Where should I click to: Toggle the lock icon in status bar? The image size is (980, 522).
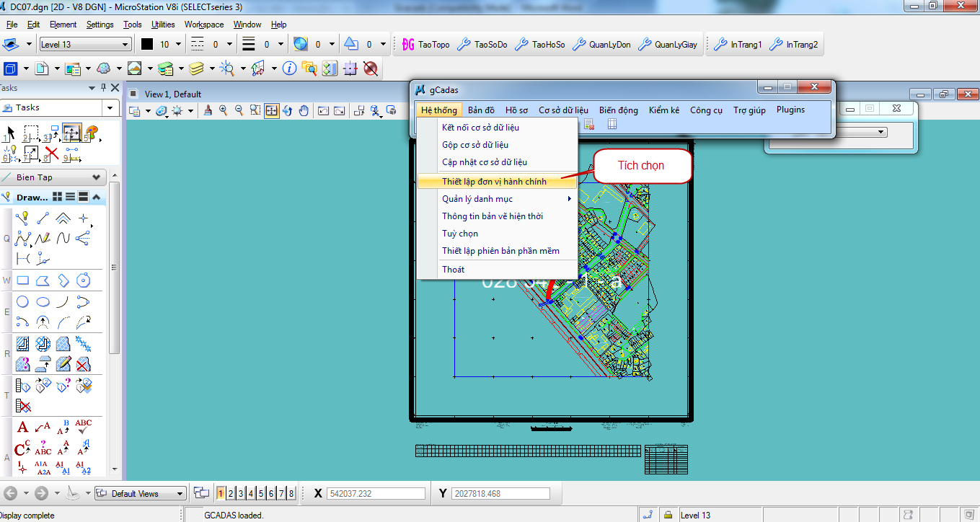click(668, 515)
